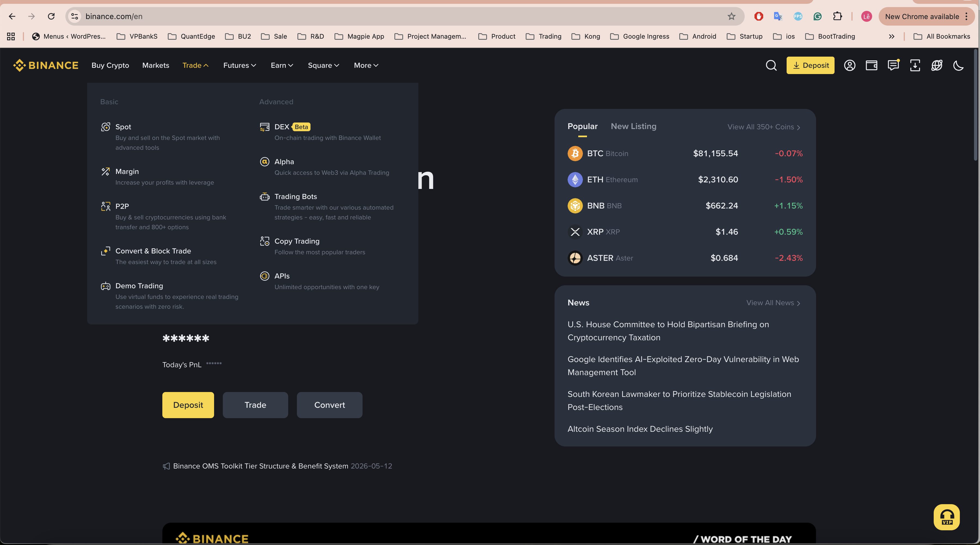Image resolution: width=980 pixels, height=545 pixels.
Task: Switch to the Popular tab
Action: (582, 126)
